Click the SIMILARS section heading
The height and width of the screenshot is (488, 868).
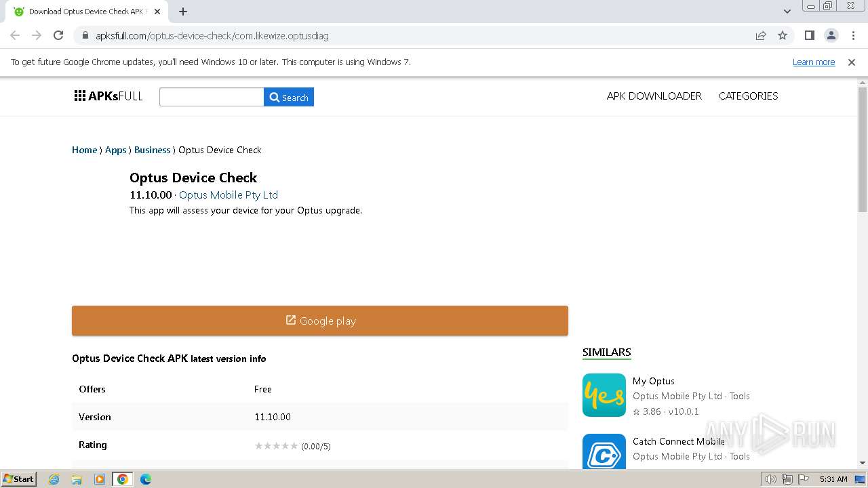(x=607, y=352)
